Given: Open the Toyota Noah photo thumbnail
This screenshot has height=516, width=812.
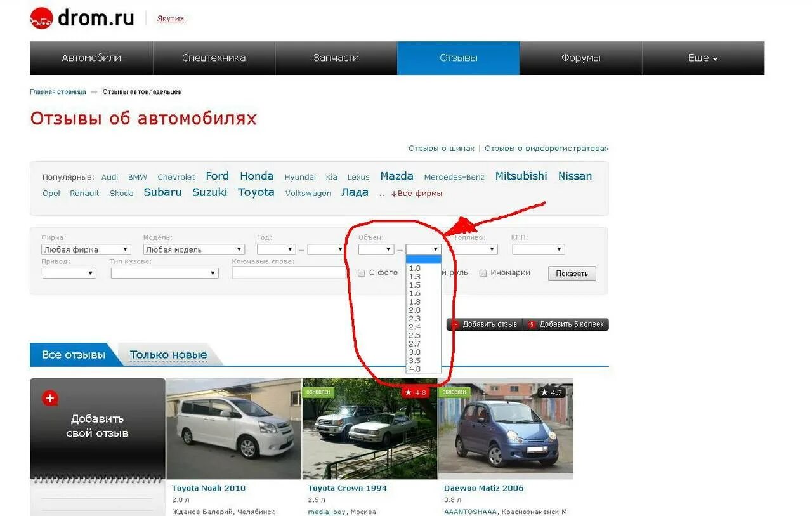Looking at the screenshot, I should [x=233, y=429].
